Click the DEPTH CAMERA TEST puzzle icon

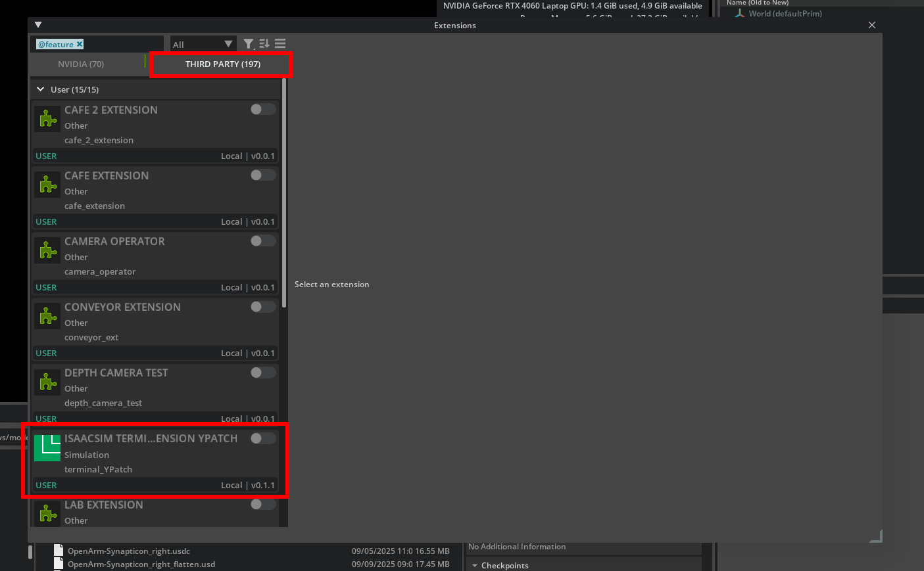47,382
